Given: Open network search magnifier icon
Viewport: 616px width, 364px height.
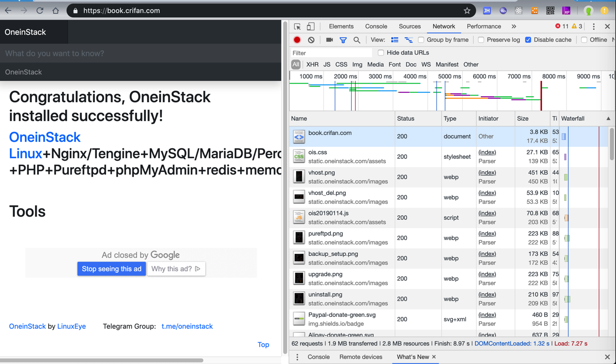Looking at the screenshot, I should pos(357,40).
